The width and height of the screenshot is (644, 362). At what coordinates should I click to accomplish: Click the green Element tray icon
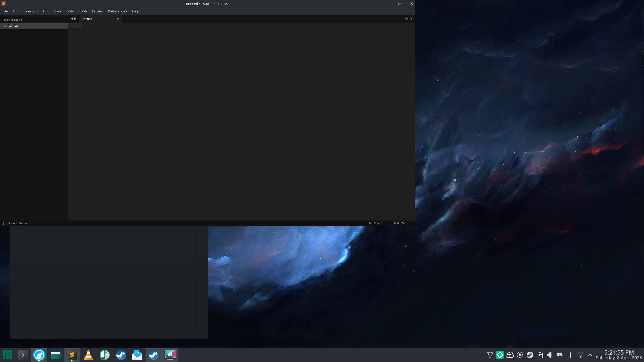(500, 355)
